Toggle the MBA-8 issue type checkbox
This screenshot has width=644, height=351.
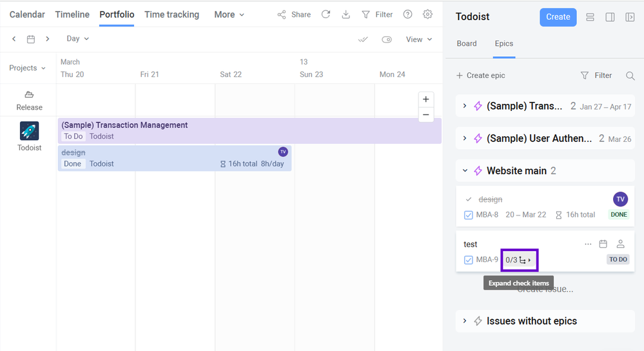pyautogui.click(x=468, y=215)
